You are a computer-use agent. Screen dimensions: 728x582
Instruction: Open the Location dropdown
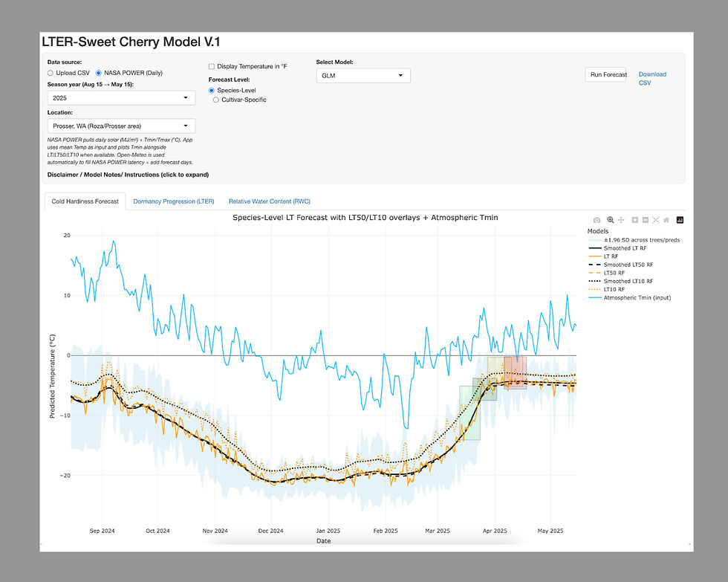(121, 126)
